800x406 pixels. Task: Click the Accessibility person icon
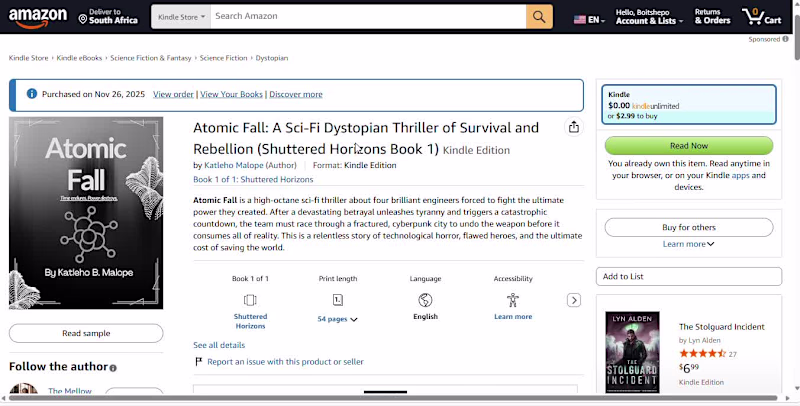tap(513, 300)
